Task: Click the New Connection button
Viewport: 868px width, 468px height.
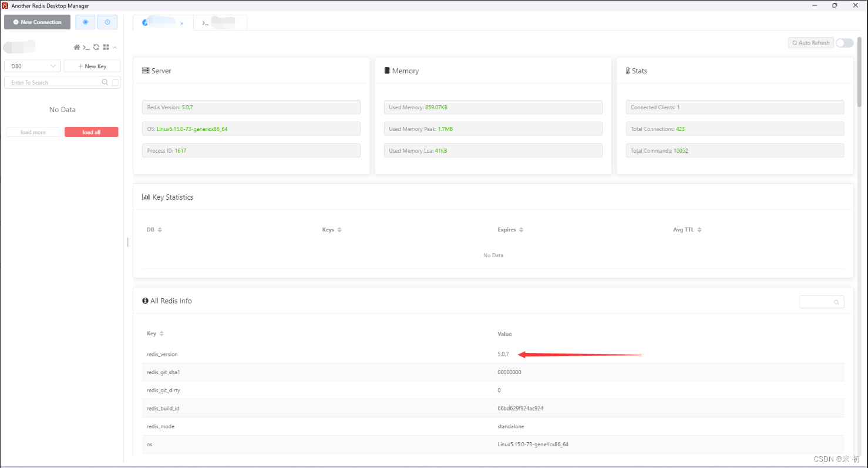Action: [x=37, y=22]
